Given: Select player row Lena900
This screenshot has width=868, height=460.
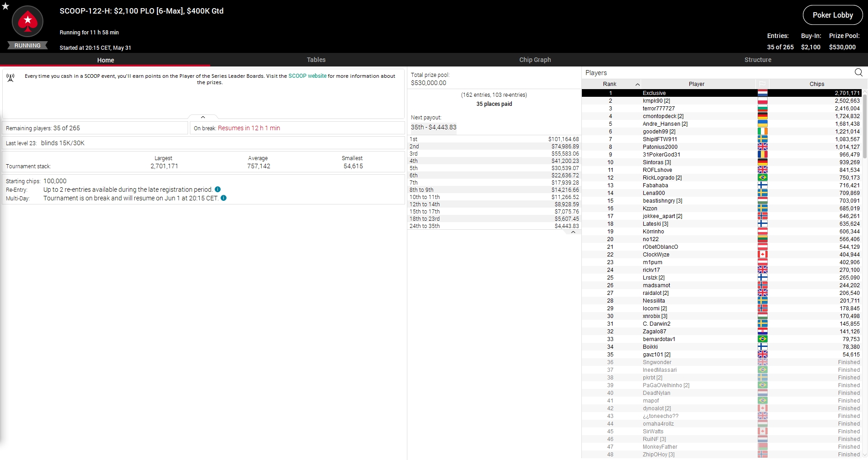Looking at the screenshot, I should point(722,193).
